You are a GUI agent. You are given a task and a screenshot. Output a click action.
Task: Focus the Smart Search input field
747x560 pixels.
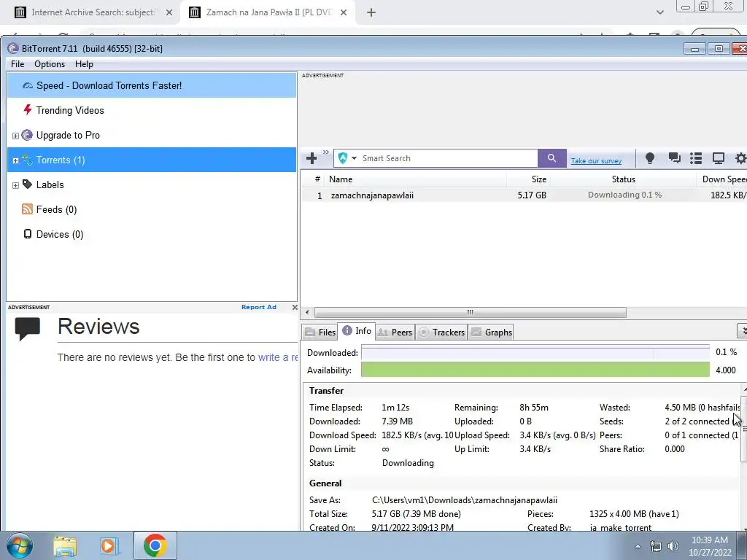448,158
